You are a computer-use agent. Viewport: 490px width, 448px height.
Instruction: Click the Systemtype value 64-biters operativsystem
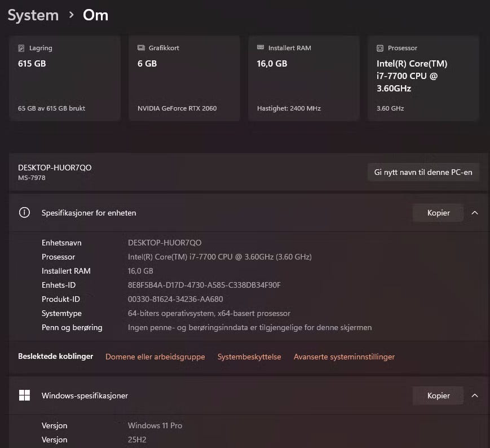[x=209, y=313]
